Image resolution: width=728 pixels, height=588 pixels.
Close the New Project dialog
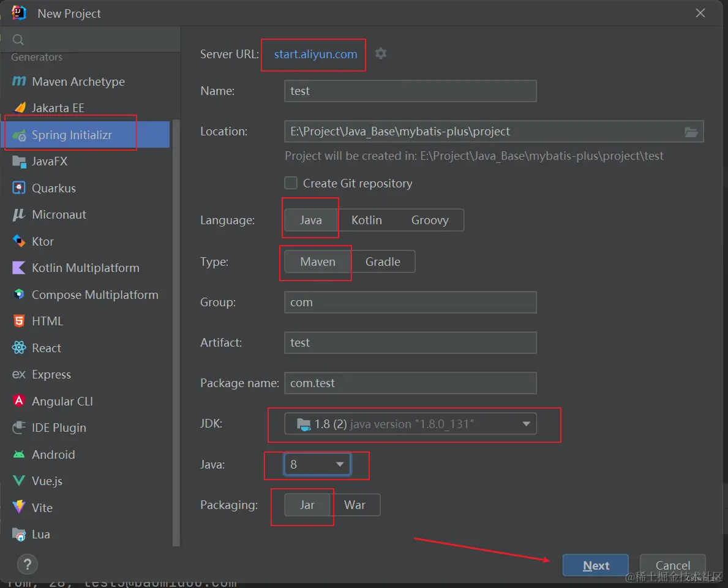tap(700, 13)
